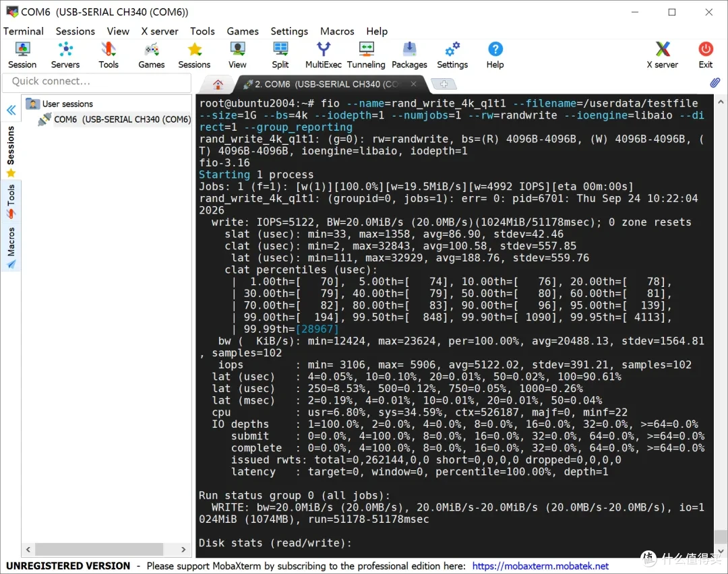Open the mobaxterm.mobatek.net link
This screenshot has height=574, width=728.
pyautogui.click(x=541, y=566)
